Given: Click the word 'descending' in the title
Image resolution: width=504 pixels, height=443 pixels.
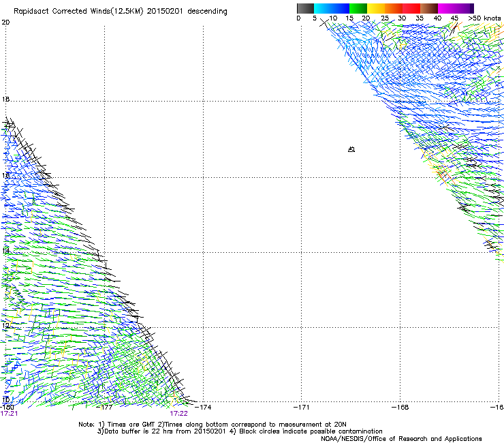Looking at the screenshot, I should [207, 12].
